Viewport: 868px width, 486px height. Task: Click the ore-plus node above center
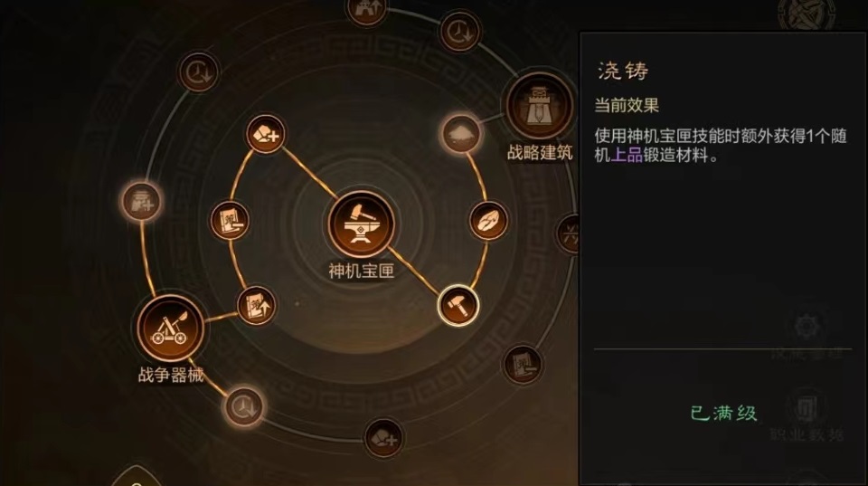coord(266,134)
